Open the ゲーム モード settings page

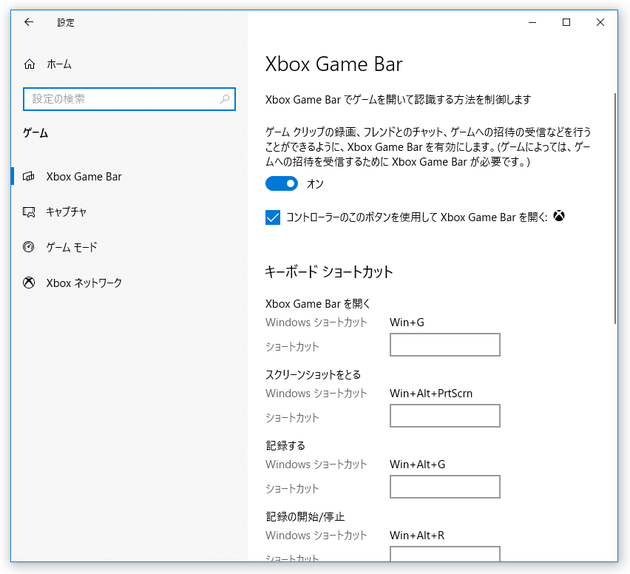point(129,247)
